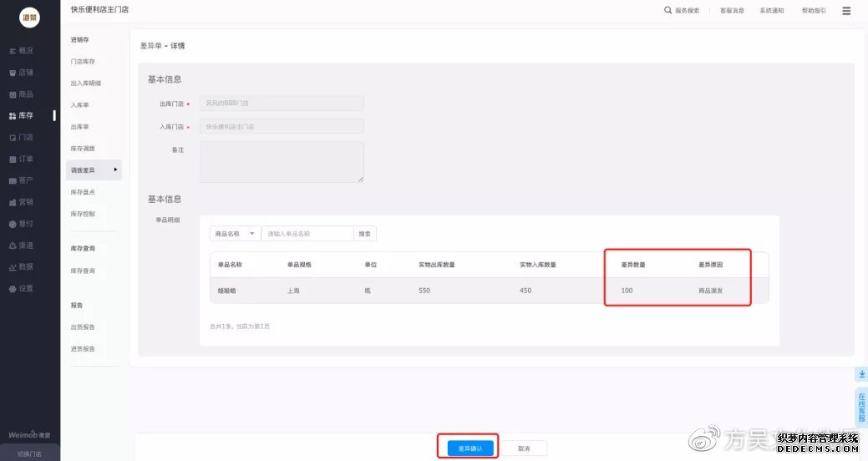Open the hamburger menu icon at top right
This screenshot has height=461, width=868.
(846, 11)
